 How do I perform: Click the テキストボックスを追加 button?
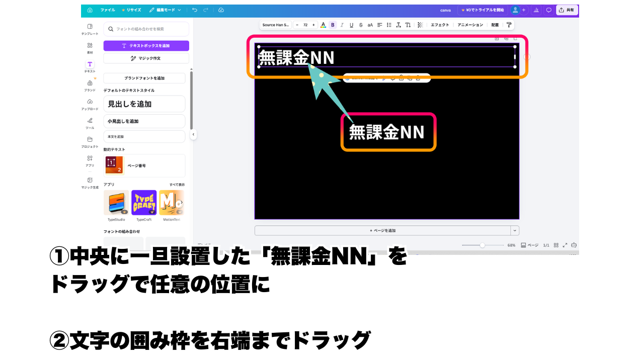click(146, 46)
